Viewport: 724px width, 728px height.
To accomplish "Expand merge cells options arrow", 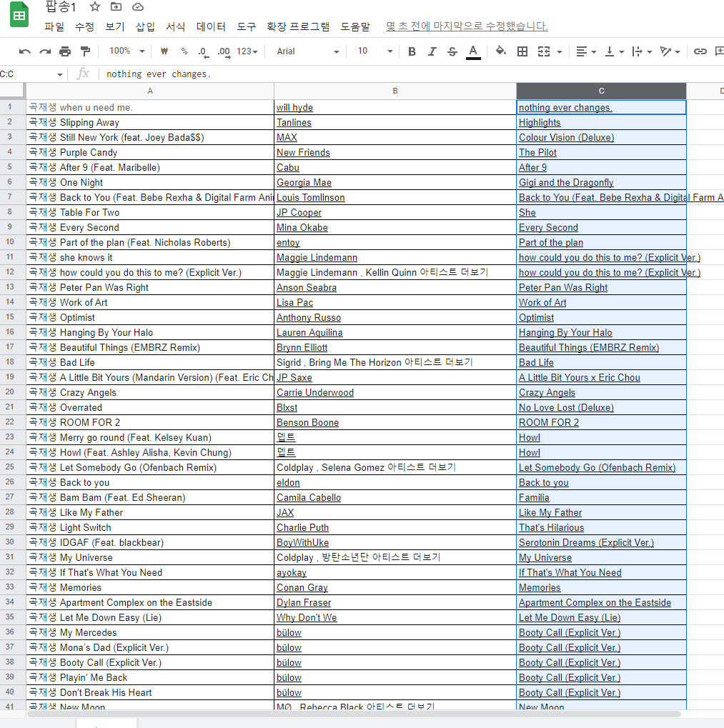I will point(560,52).
